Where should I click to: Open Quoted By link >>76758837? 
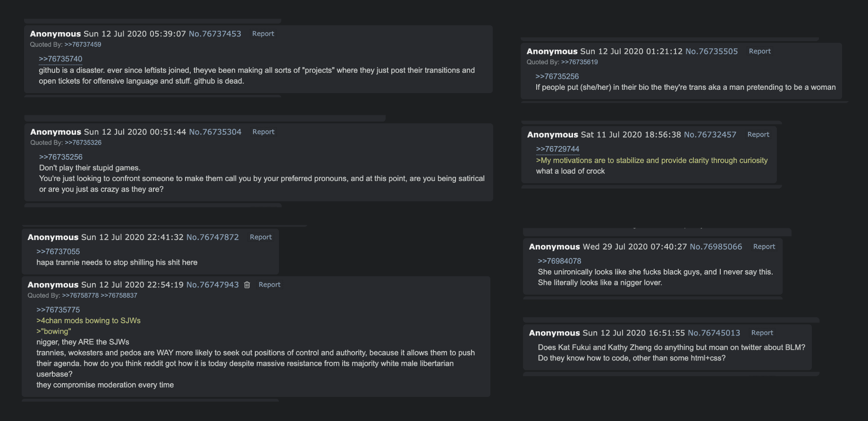(x=119, y=296)
